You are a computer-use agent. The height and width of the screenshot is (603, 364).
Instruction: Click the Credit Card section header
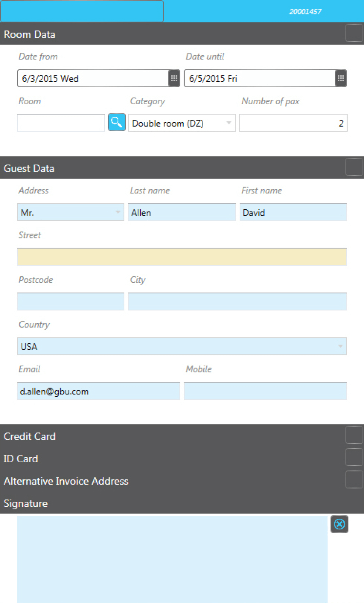pos(30,437)
